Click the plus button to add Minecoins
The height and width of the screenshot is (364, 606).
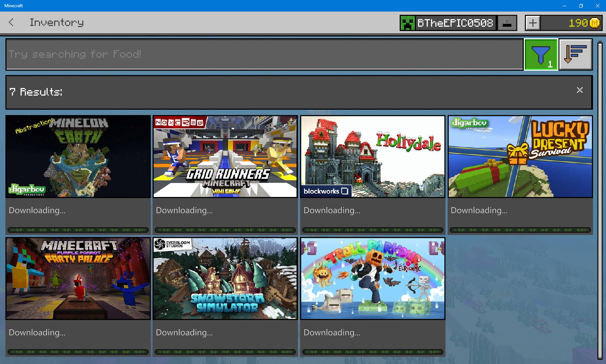click(x=533, y=23)
